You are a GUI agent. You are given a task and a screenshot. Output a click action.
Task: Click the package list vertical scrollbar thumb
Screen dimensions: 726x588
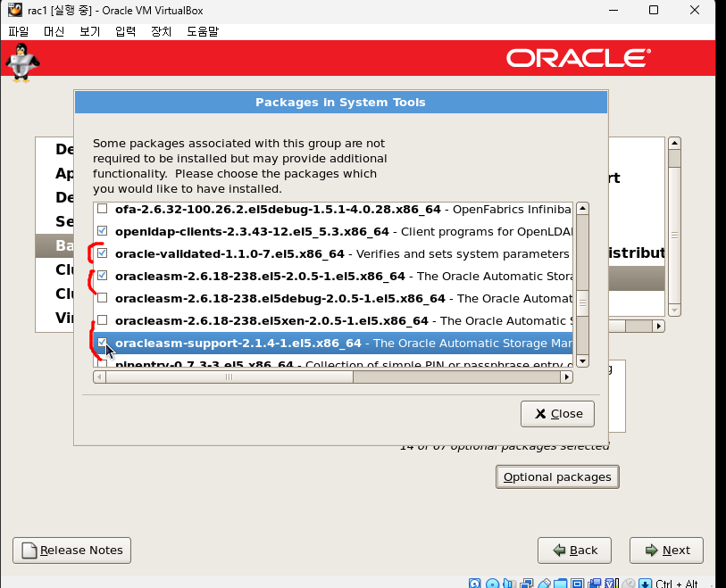click(x=582, y=303)
